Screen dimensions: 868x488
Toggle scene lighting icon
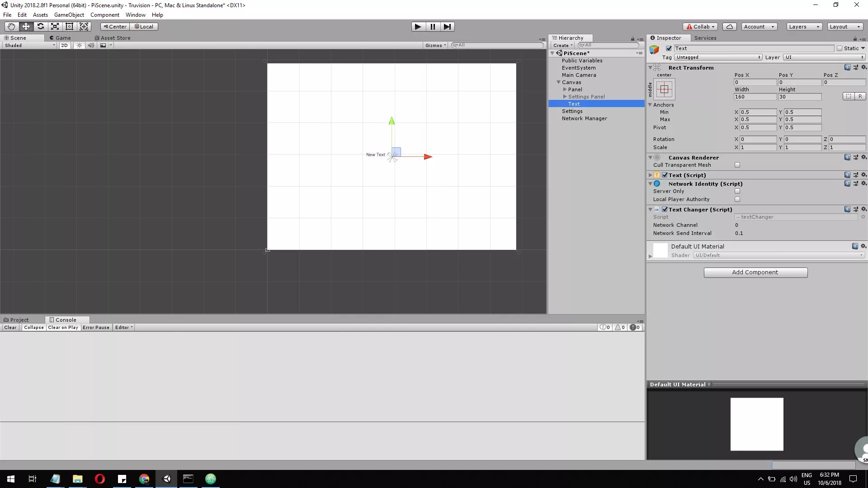coord(79,45)
